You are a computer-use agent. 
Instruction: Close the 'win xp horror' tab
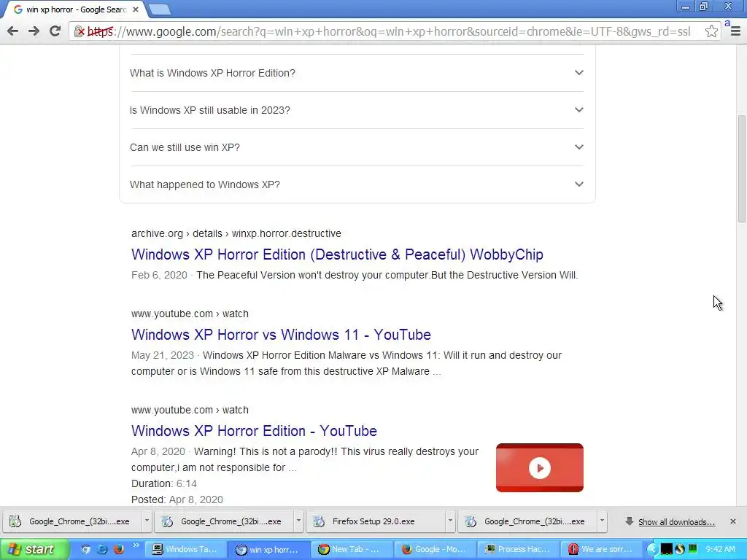tap(135, 9)
